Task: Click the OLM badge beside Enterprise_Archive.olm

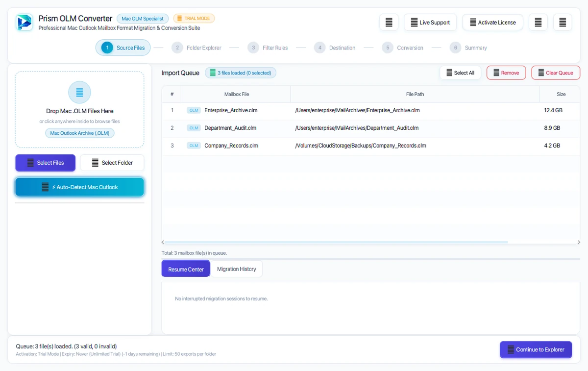Action: [194, 110]
